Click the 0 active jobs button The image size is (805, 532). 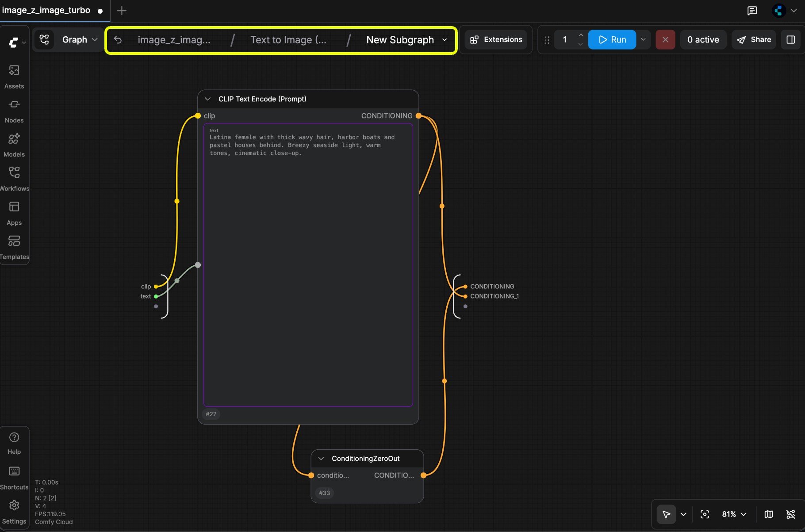[703, 40]
